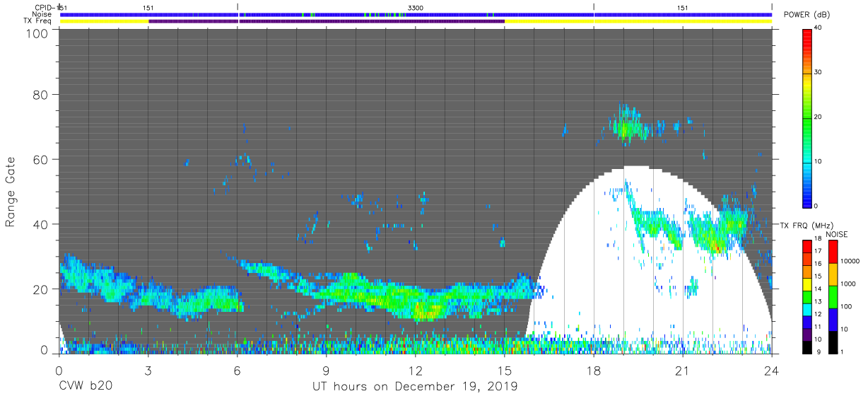Click the '3' tick on UT hours axis
Screen dimensions: 868x401
tap(148, 370)
